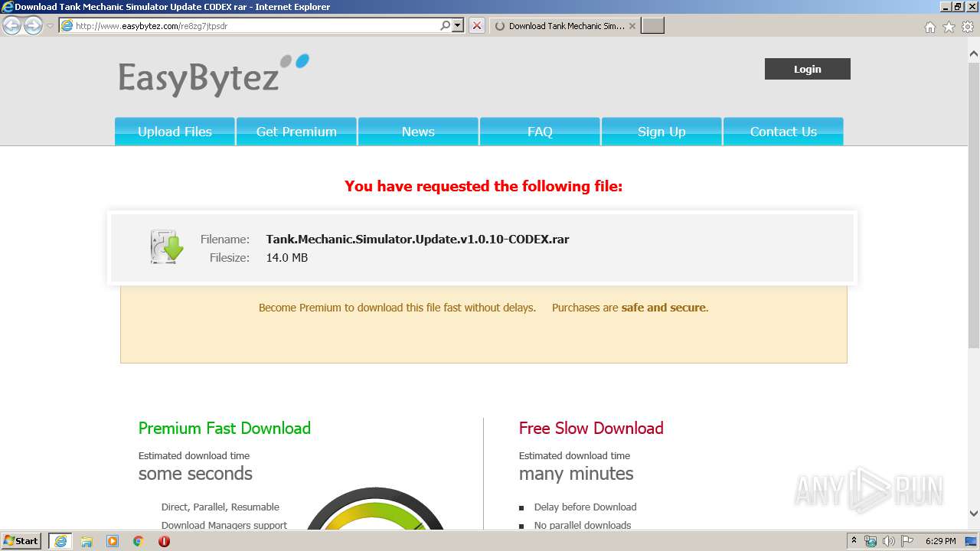980x551 pixels.
Task: Click the page's vertical scrollbar thumb
Action: (974, 207)
